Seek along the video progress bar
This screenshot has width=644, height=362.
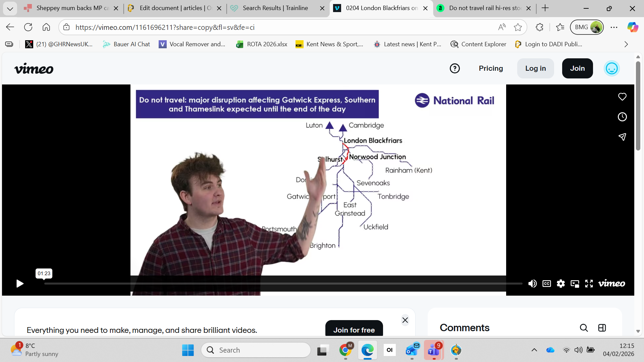point(283,284)
